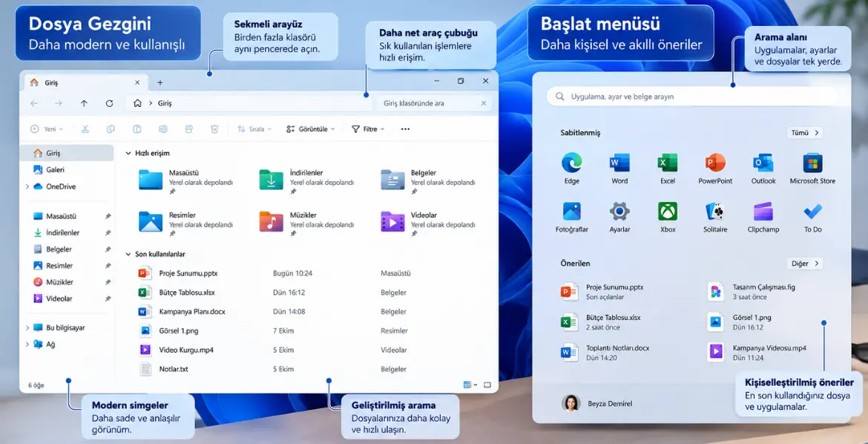Open Clipchamp video editor

(763, 218)
